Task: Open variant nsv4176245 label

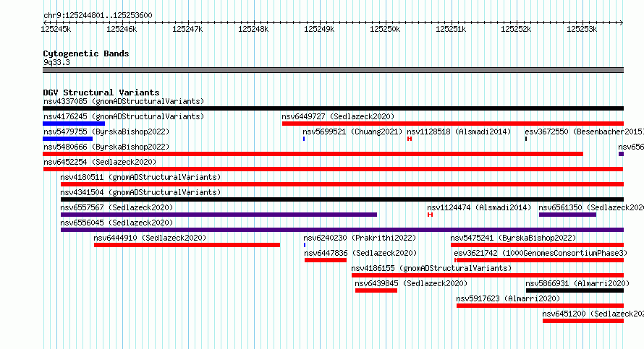Action: click(124, 116)
